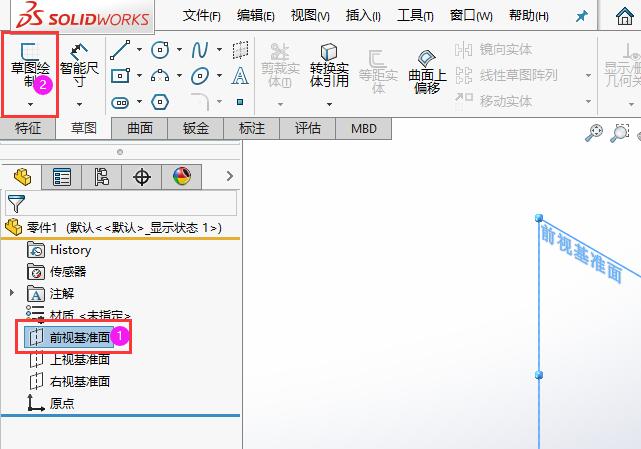The width and height of the screenshot is (641, 449).
Task: Select the Line sketch tool
Action: (120, 50)
